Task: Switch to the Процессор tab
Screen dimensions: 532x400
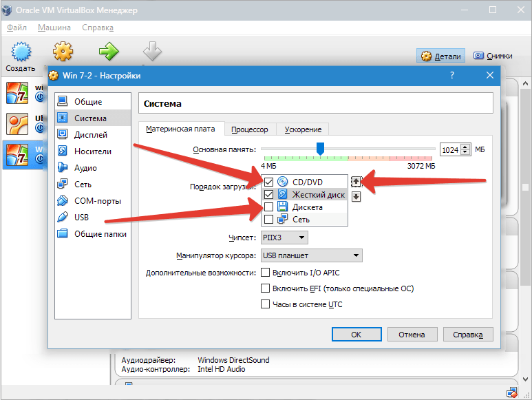Action: (250, 129)
